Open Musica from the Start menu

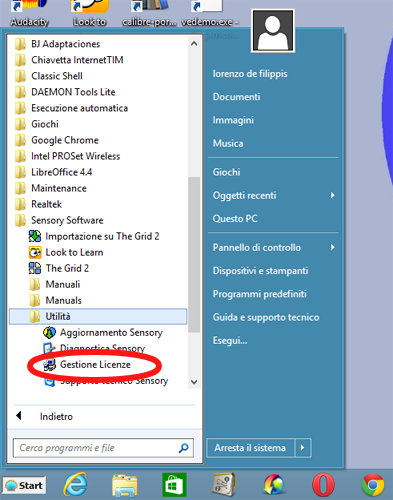click(x=228, y=144)
